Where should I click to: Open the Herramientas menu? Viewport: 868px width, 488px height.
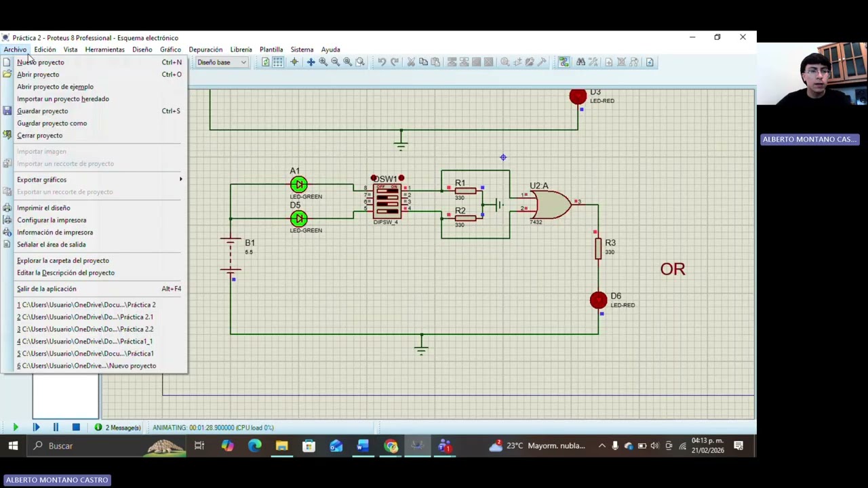pyautogui.click(x=104, y=49)
